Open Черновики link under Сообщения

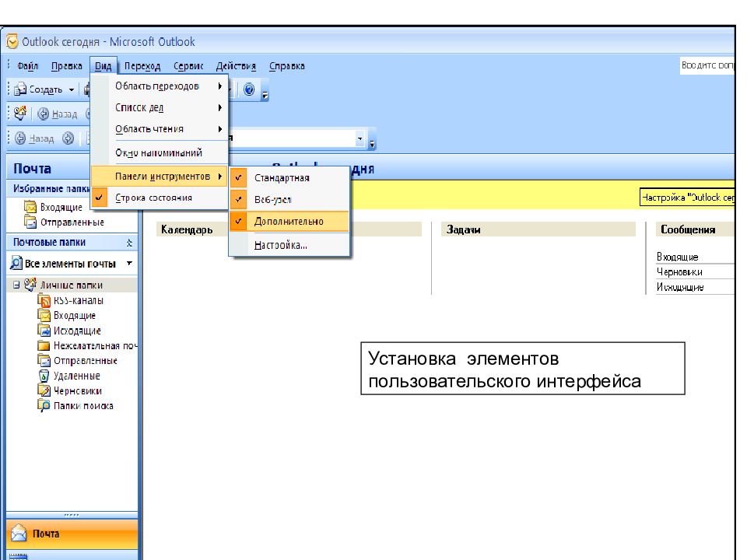pos(679,272)
